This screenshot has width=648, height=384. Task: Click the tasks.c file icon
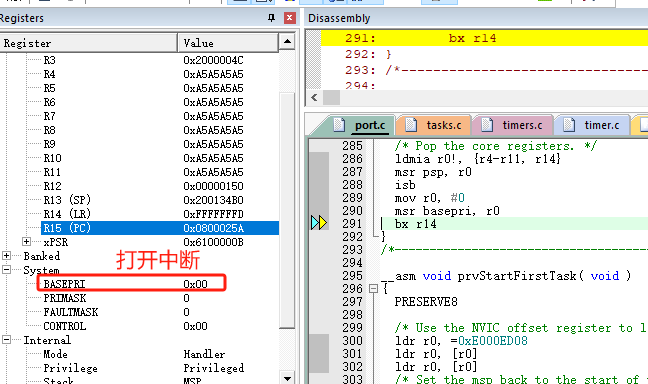pyautogui.click(x=411, y=124)
